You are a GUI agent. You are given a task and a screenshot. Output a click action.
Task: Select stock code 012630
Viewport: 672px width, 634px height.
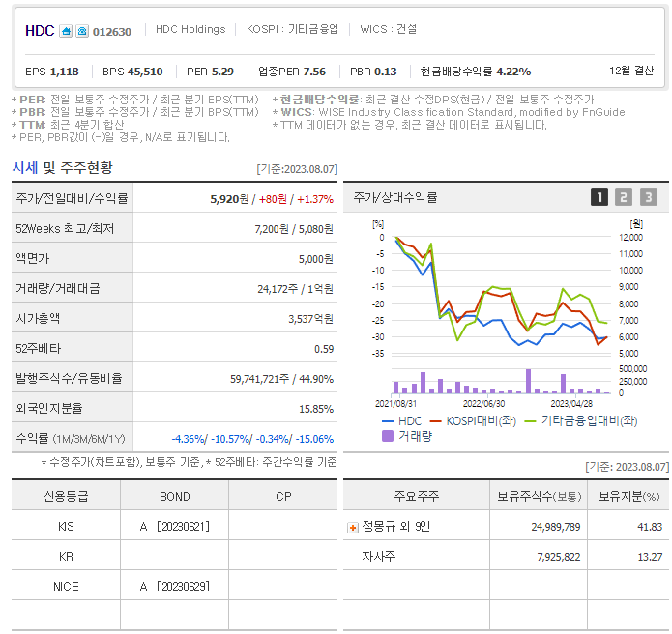(112, 32)
